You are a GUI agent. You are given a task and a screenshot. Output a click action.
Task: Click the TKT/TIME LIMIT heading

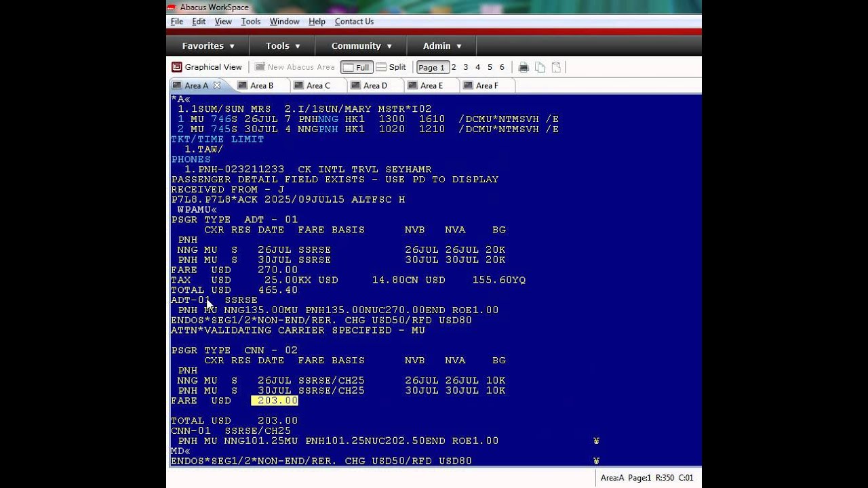click(217, 139)
